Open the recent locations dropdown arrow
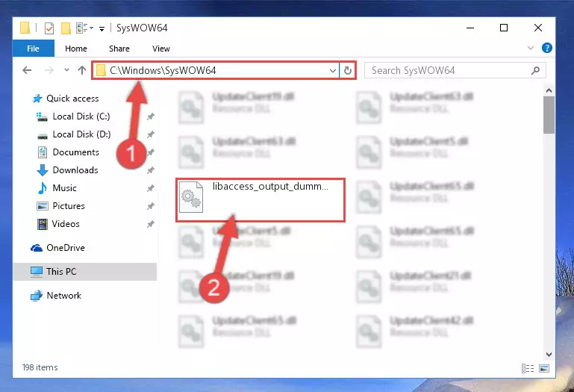 66,69
